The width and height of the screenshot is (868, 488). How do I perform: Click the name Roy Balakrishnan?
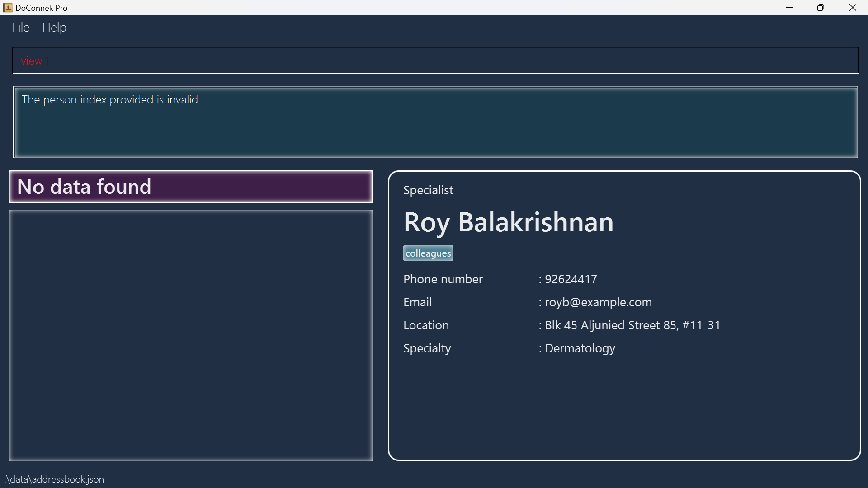pyautogui.click(x=509, y=222)
